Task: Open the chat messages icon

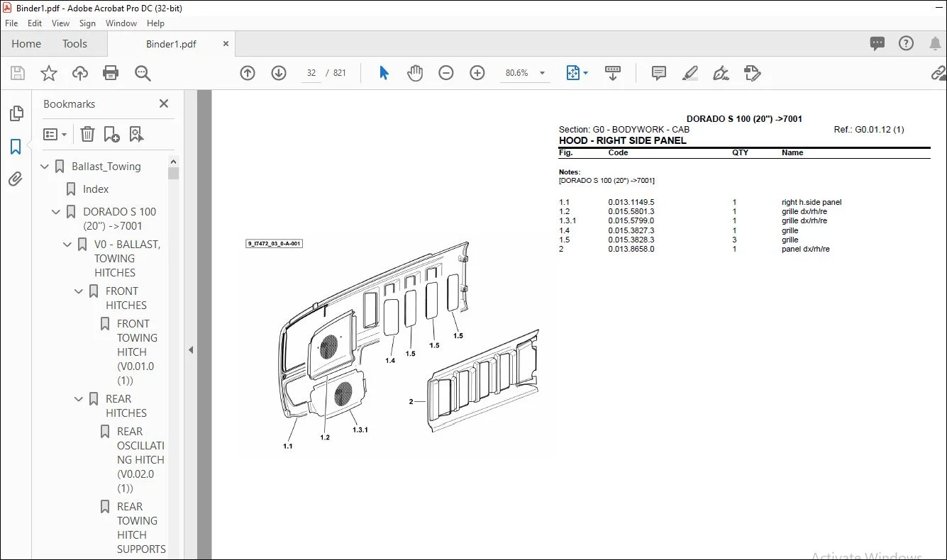Action: pos(877,43)
